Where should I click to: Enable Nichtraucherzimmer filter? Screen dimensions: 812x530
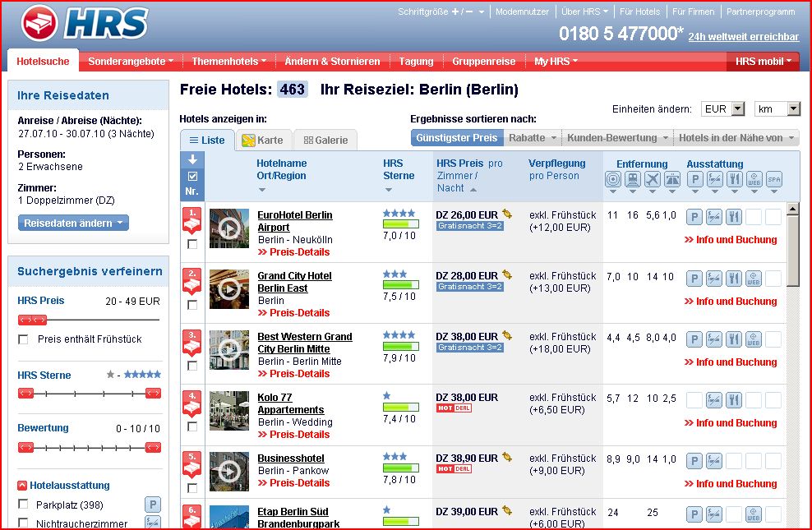coord(23,523)
